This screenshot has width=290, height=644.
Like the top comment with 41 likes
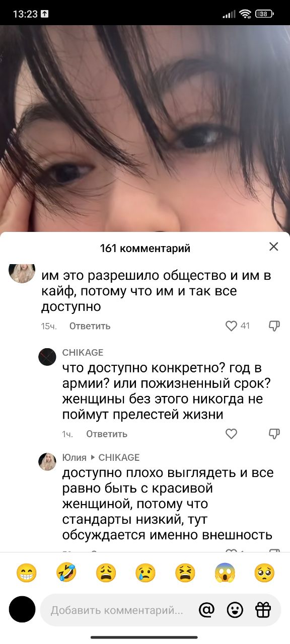[231, 326]
